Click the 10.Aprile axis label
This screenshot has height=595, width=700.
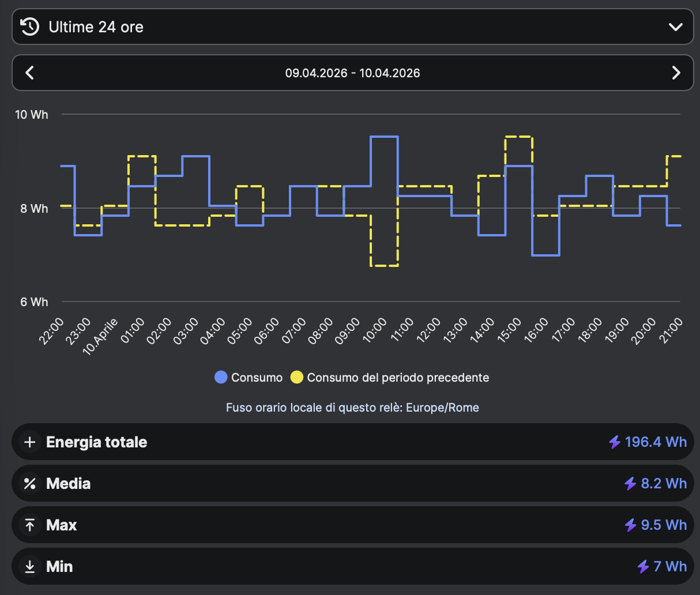tap(100, 336)
